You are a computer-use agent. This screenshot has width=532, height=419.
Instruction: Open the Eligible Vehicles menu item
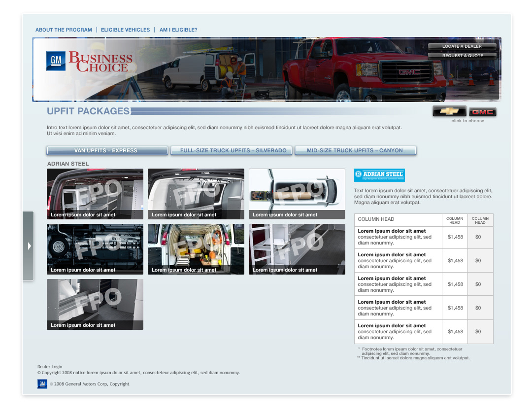click(125, 30)
